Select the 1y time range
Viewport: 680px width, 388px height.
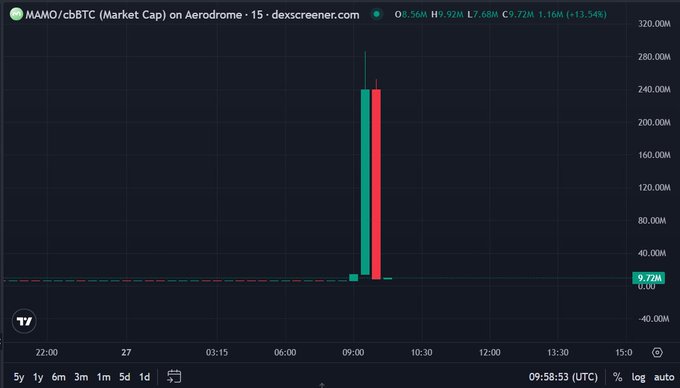[x=38, y=377]
